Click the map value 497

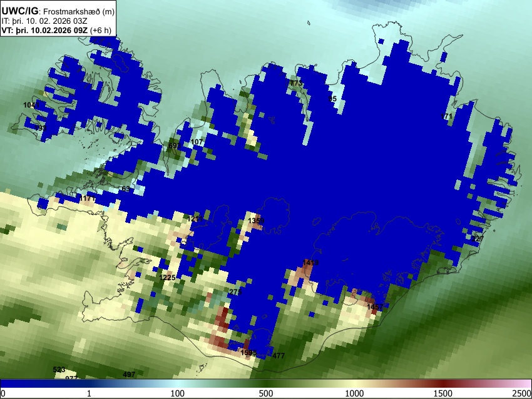129,375
